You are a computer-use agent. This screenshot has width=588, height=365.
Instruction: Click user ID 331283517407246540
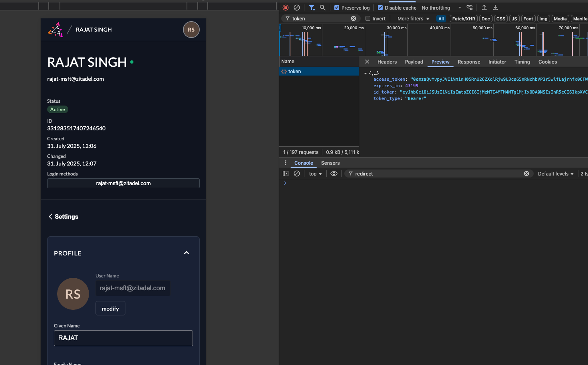[x=76, y=128]
